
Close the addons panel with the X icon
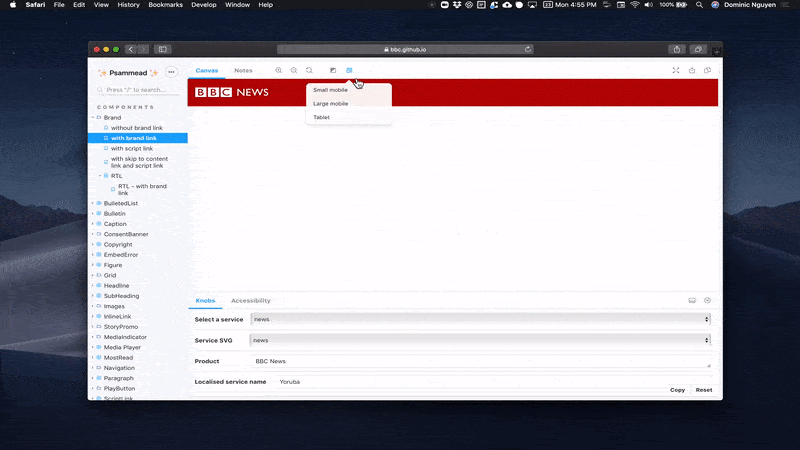coord(707,301)
